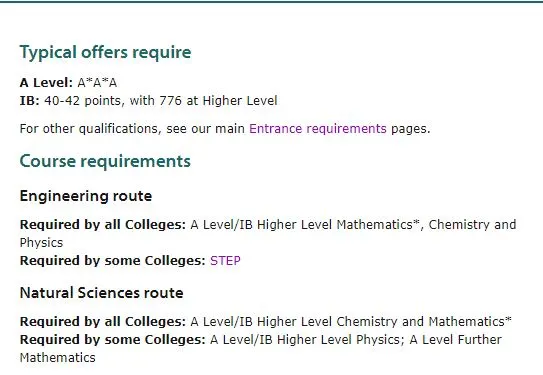Click the bold "A Level:" label
This screenshot has height=375, width=543.
[46, 83]
